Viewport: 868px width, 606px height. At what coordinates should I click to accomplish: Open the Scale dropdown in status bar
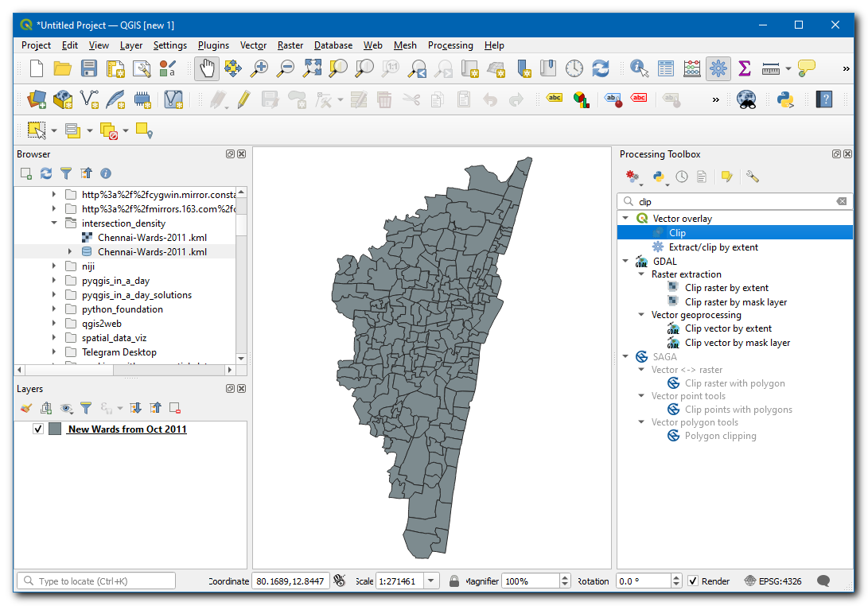[x=432, y=581]
